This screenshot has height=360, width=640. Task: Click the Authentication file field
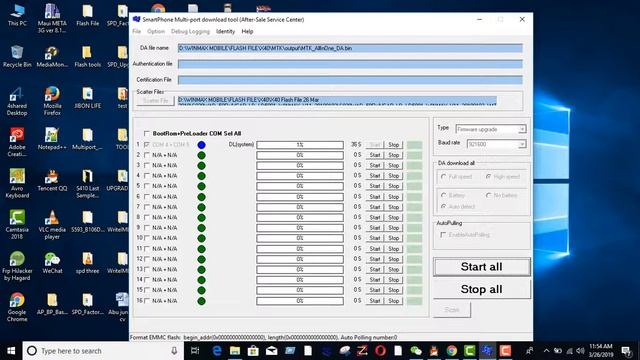click(350, 64)
